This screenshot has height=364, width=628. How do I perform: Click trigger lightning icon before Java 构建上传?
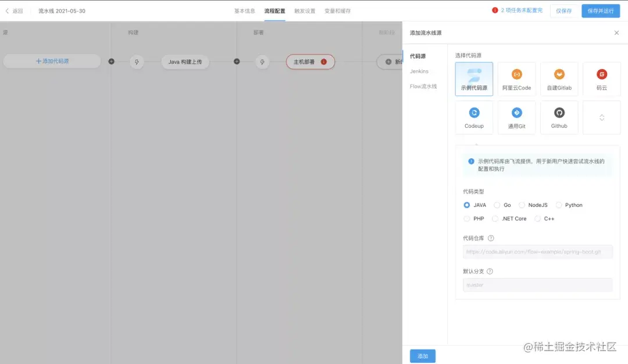tap(137, 62)
